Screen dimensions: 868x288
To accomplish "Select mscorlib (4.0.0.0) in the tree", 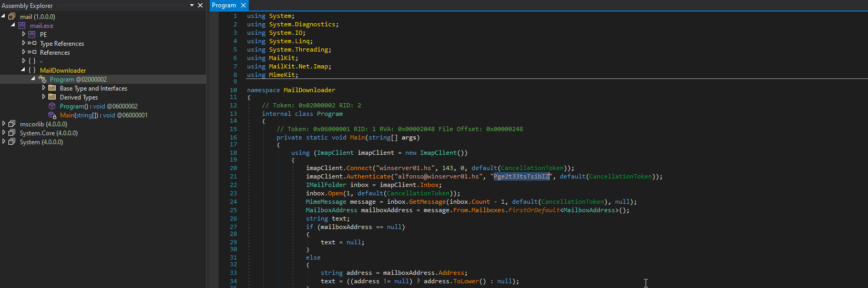I will click(x=44, y=124).
